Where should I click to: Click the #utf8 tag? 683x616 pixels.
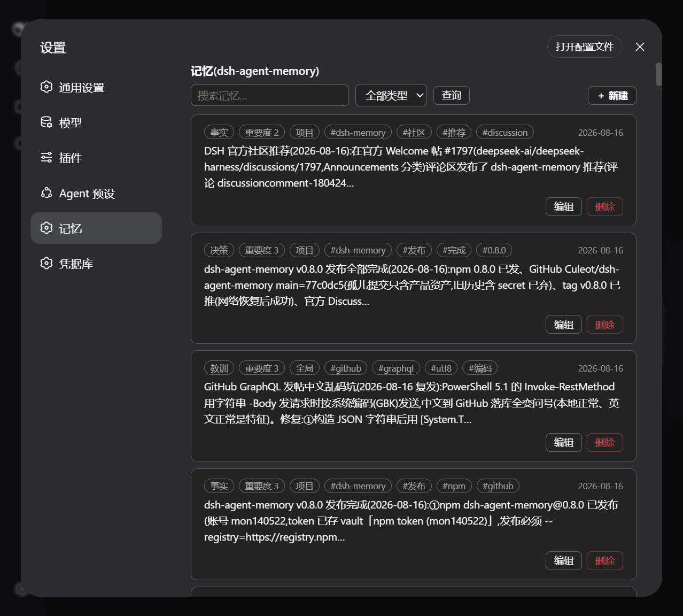[x=441, y=368]
